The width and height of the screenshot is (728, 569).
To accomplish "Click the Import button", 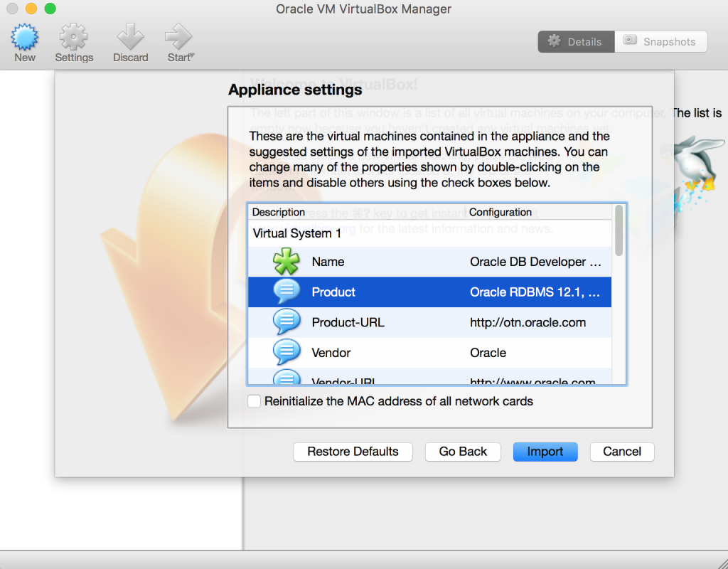I will (545, 452).
